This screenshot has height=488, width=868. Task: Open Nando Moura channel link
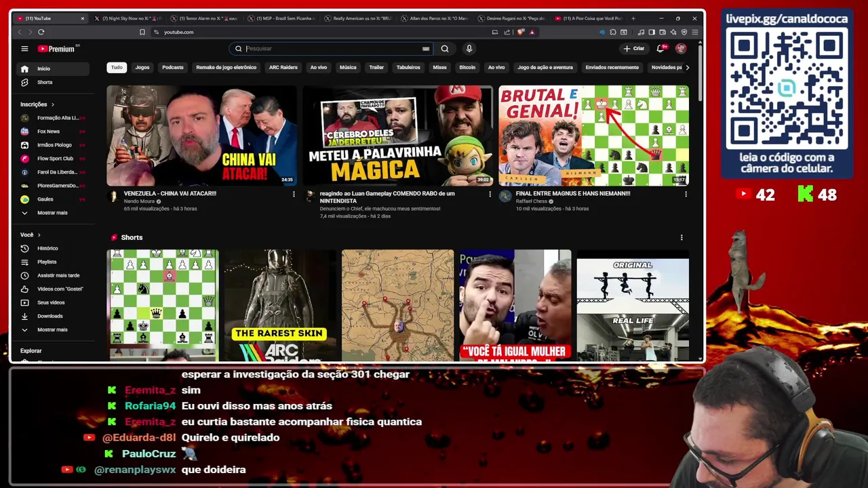pos(139,201)
